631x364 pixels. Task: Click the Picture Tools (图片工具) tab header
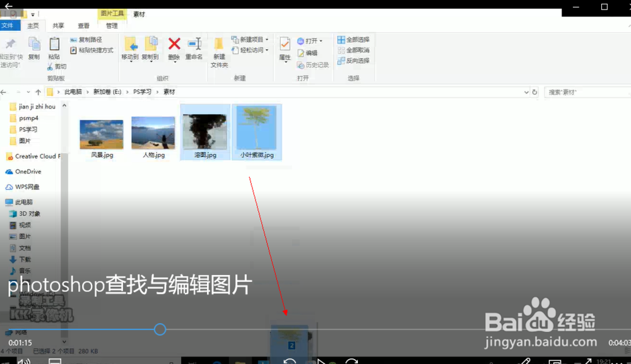(112, 13)
